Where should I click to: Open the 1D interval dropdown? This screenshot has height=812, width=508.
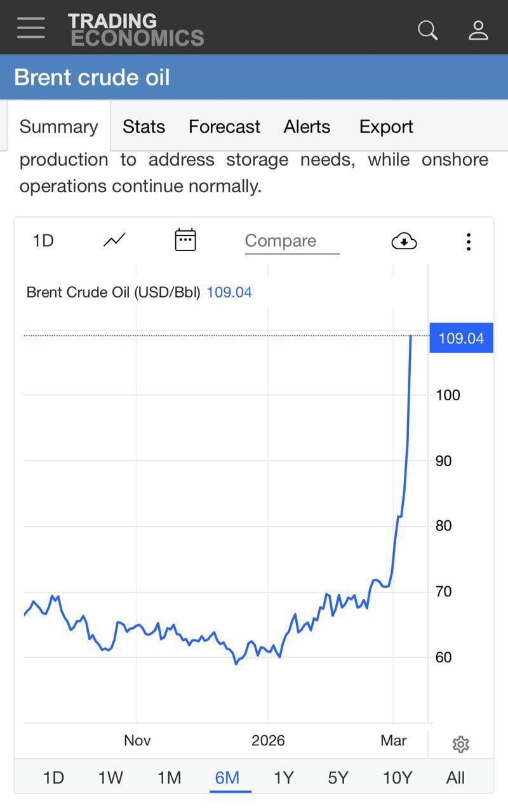point(43,240)
